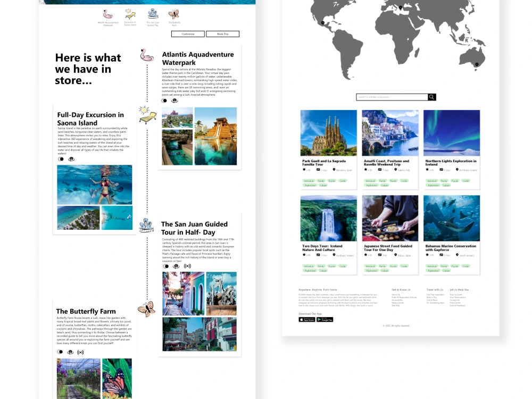532x399 pixels.
Task: Click the map pin on southern Europe
Action: click(401, 7)
